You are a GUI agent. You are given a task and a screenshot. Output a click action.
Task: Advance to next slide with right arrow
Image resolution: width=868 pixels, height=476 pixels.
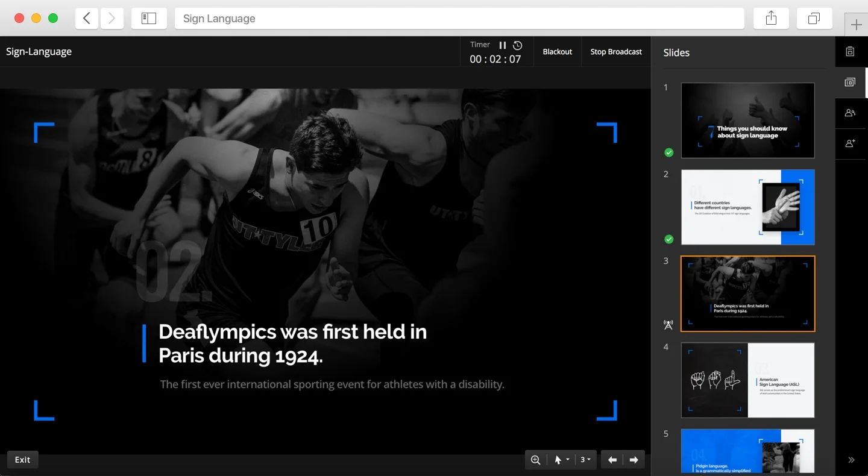(634, 460)
